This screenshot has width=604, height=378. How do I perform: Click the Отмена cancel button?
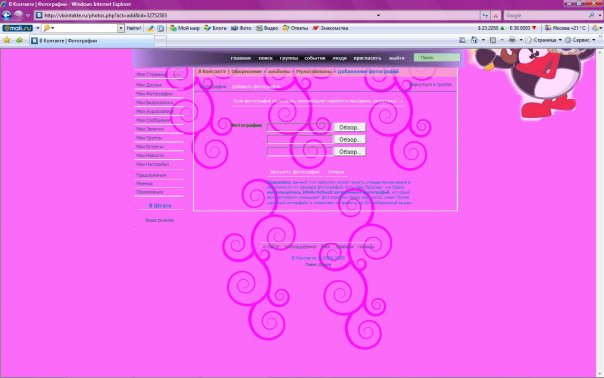(336, 172)
